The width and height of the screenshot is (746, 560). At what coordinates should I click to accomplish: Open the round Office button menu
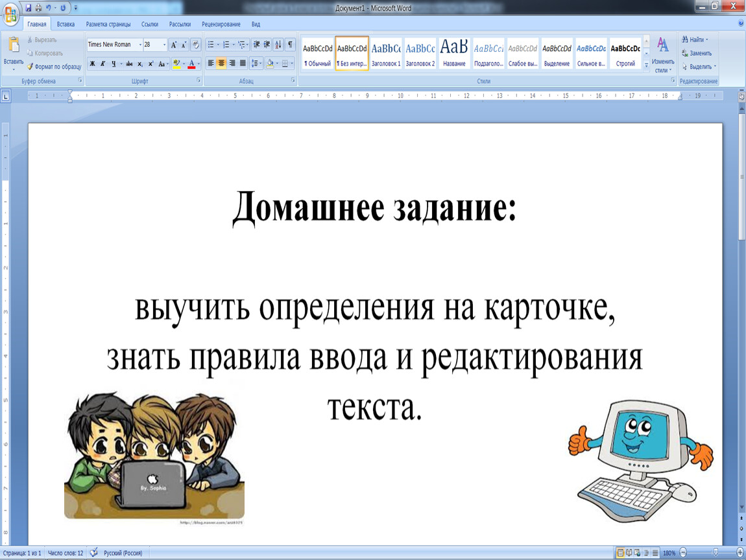point(11,13)
